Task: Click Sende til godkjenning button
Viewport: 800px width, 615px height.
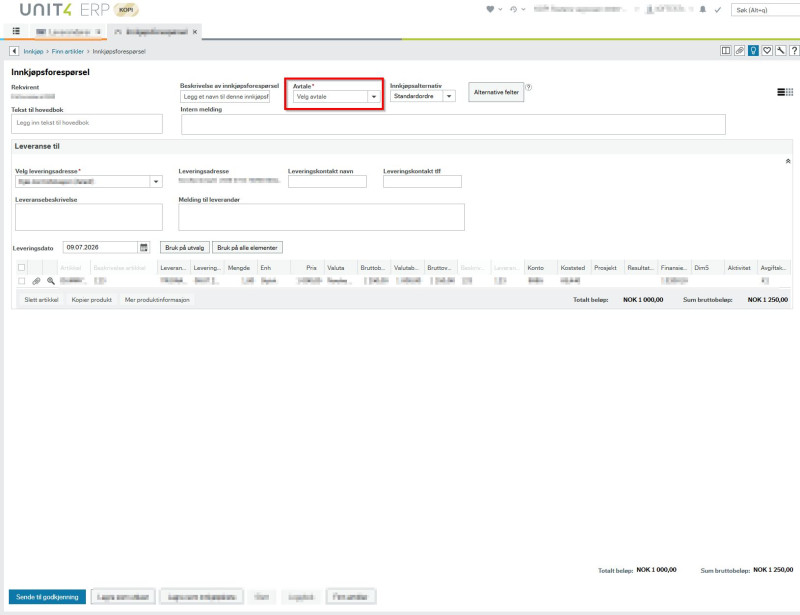Action: click(47, 597)
